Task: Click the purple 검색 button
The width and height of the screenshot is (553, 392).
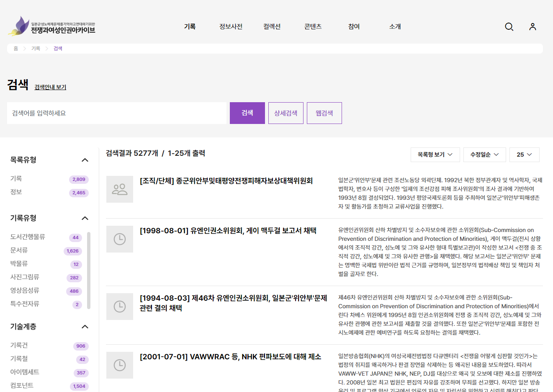Action: point(247,113)
